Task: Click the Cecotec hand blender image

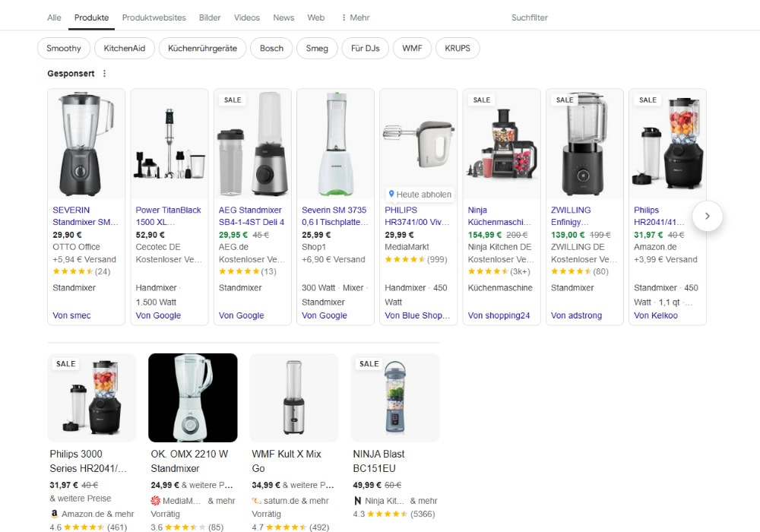Action: pyautogui.click(x=169, y=144)
